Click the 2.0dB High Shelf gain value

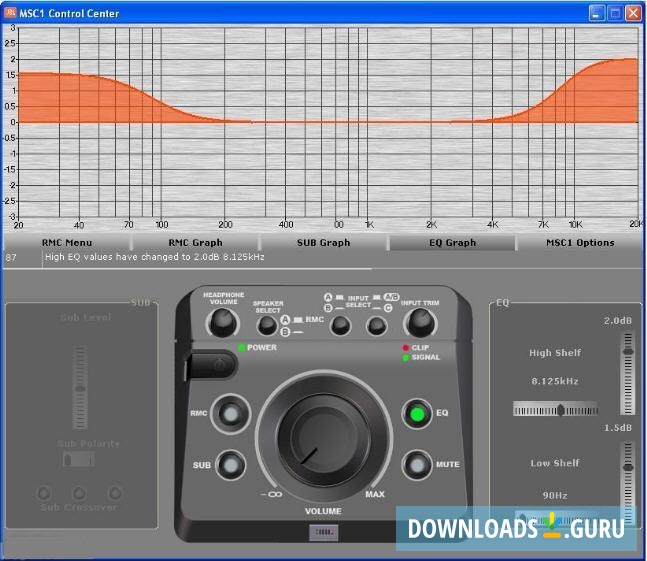(618, 321)
